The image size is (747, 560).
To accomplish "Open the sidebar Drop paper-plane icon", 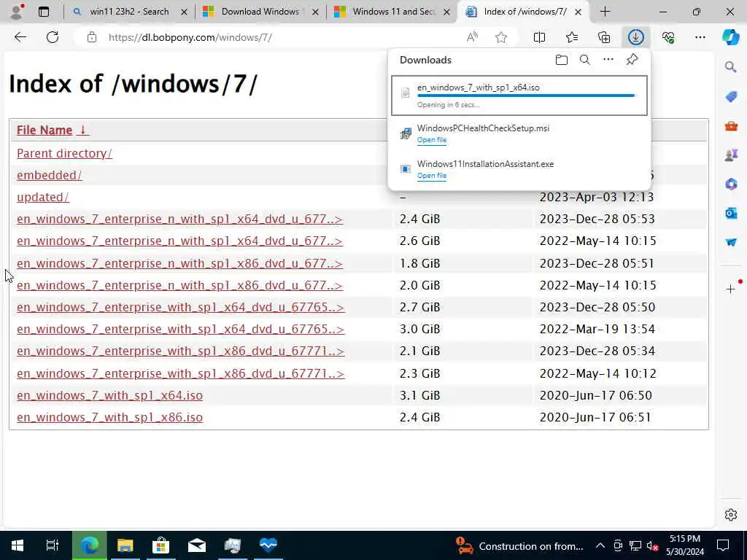I will pos(731,242).
